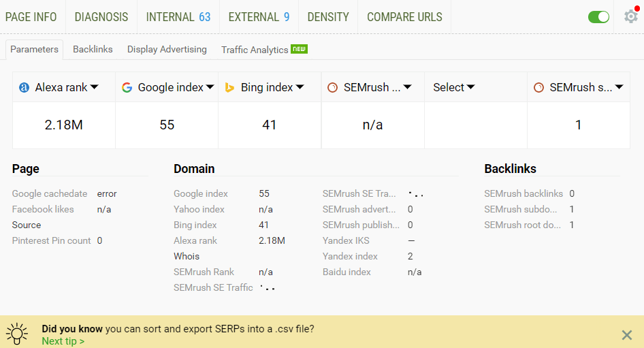
Task: Click the Facebook likes label
Action: (43, 209)
